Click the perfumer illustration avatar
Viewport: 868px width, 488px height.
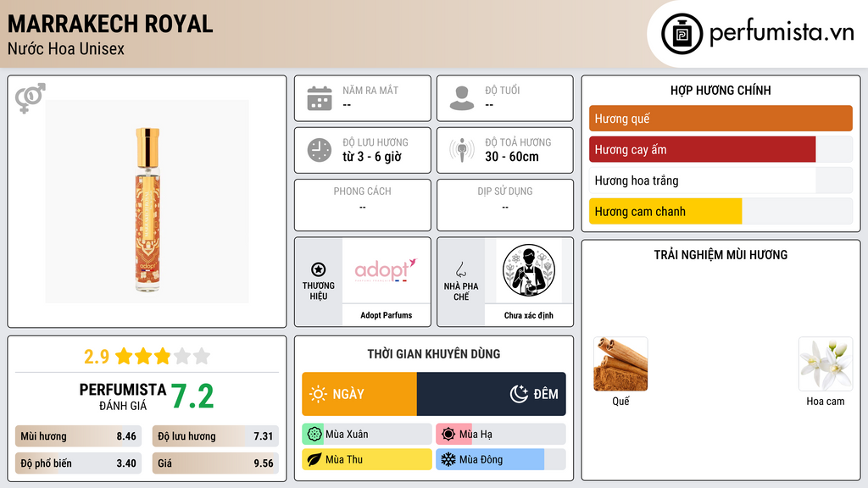click(529, 270)
